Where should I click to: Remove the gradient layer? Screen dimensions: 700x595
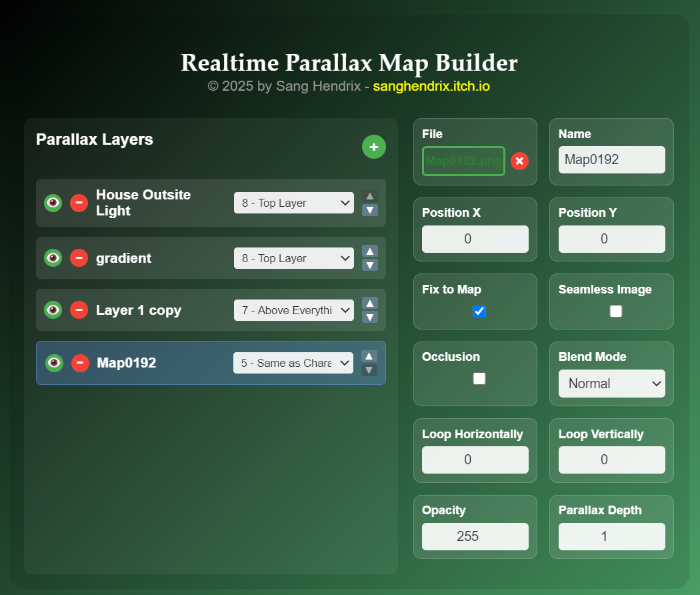click(79, 257)
